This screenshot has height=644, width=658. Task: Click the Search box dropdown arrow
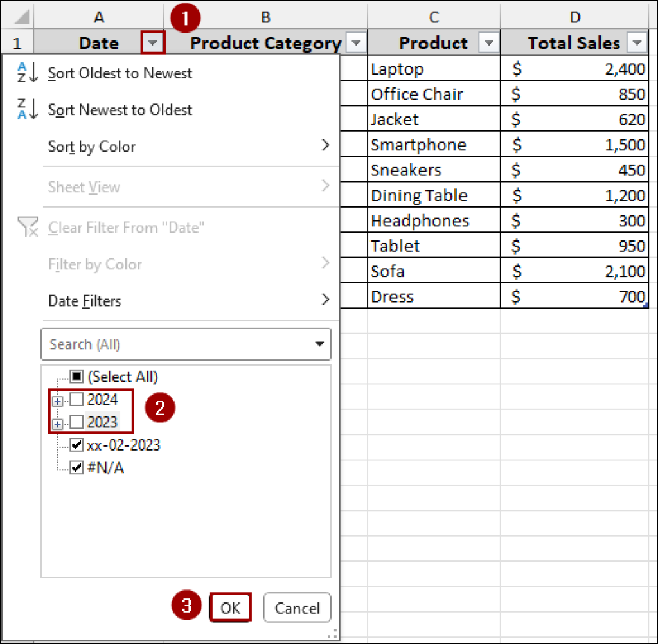tap(319, 344)
